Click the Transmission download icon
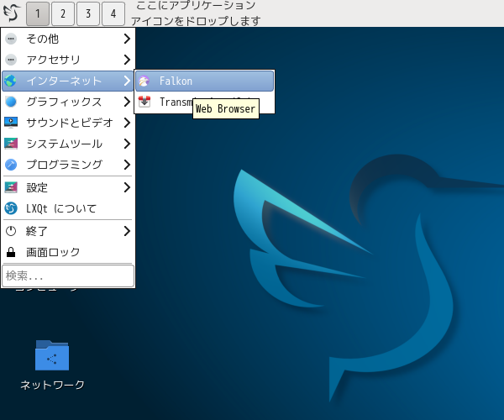The image size is (504, 420). 144,102
